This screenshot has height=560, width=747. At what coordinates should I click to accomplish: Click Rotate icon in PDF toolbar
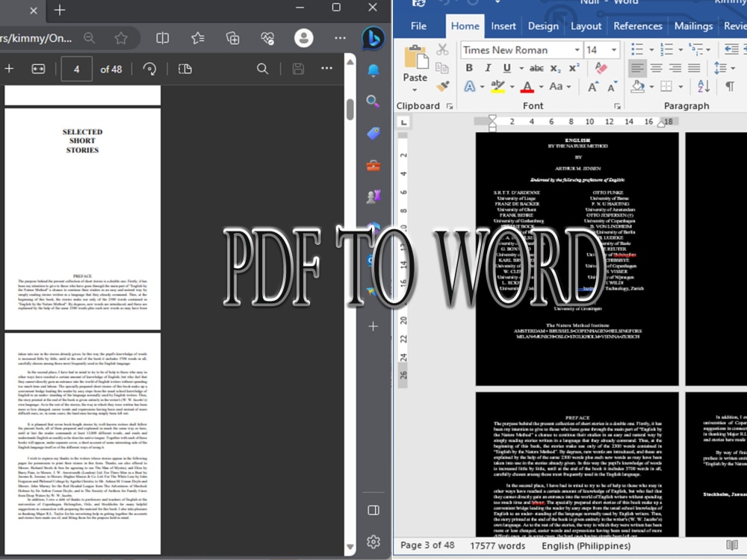pos(149,69)
